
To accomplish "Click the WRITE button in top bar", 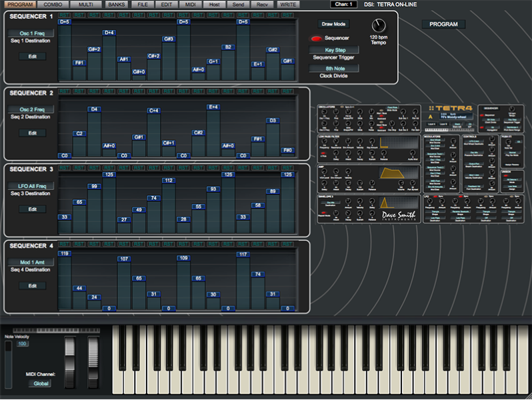I will (288, 5).
